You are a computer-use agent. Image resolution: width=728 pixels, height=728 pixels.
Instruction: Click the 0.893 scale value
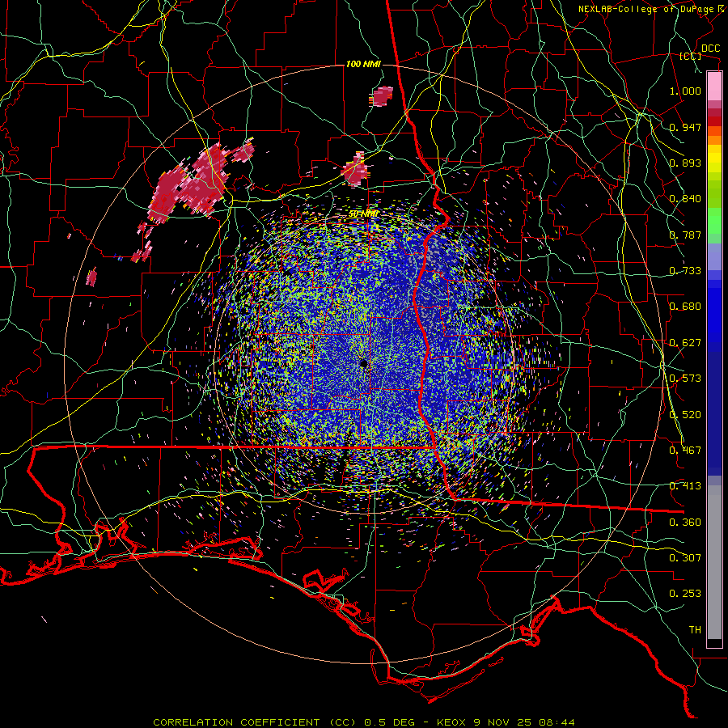coord(685,163)
